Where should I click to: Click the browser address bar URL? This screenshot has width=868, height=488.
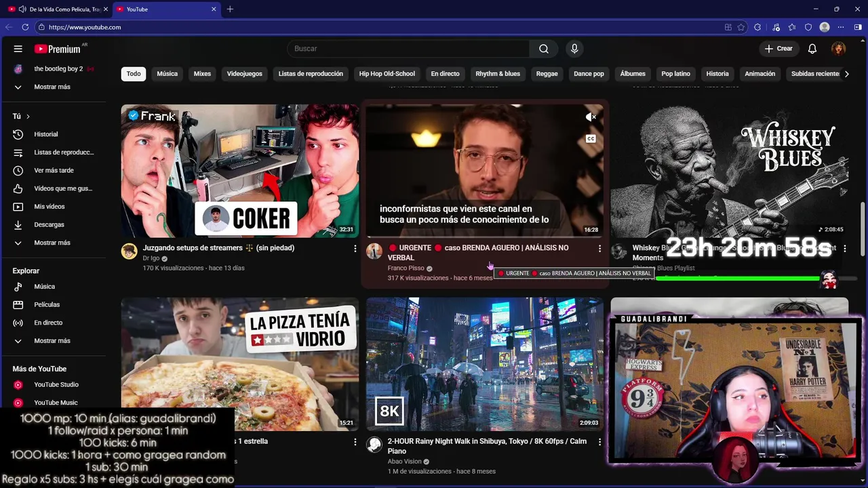click(x=85, y=27)
